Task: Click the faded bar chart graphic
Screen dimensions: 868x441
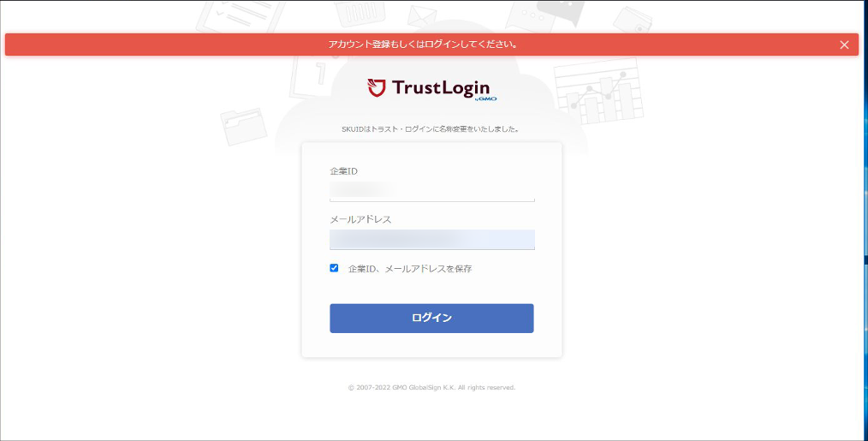Action: pos(598,92)
